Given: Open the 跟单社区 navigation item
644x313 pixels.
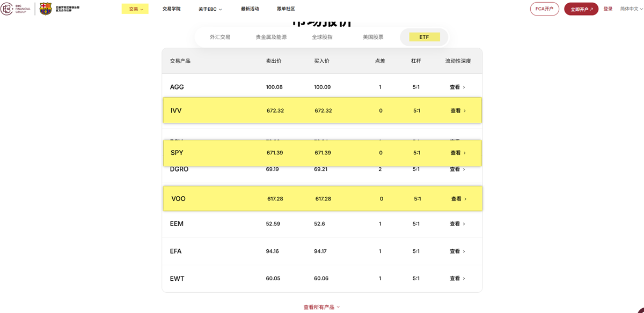Looking at the screenshot, I should coord(286,9).
